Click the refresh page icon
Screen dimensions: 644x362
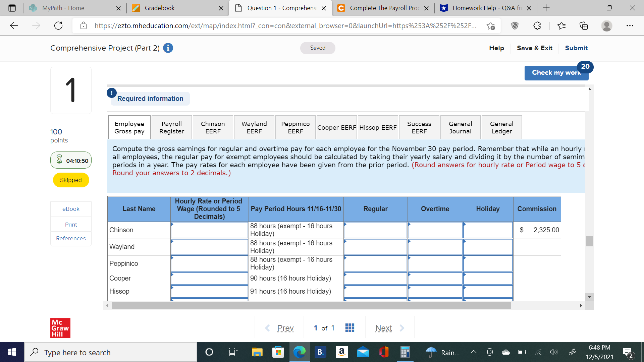point(58,25)
